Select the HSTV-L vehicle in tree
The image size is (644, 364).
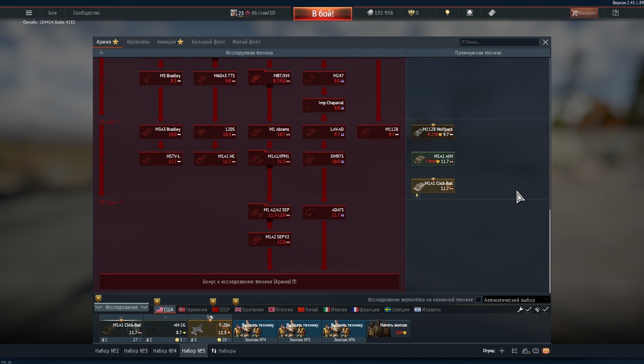(x=161, y=159)
